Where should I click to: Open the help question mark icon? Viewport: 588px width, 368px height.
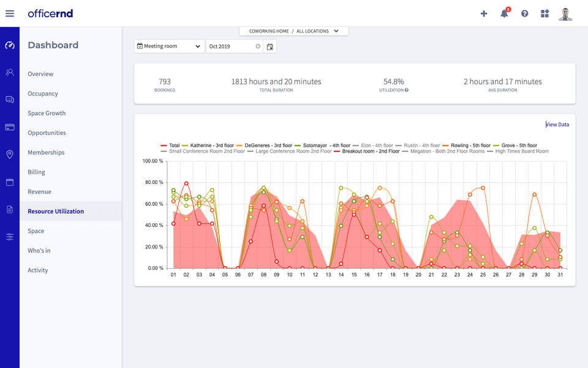524,13
